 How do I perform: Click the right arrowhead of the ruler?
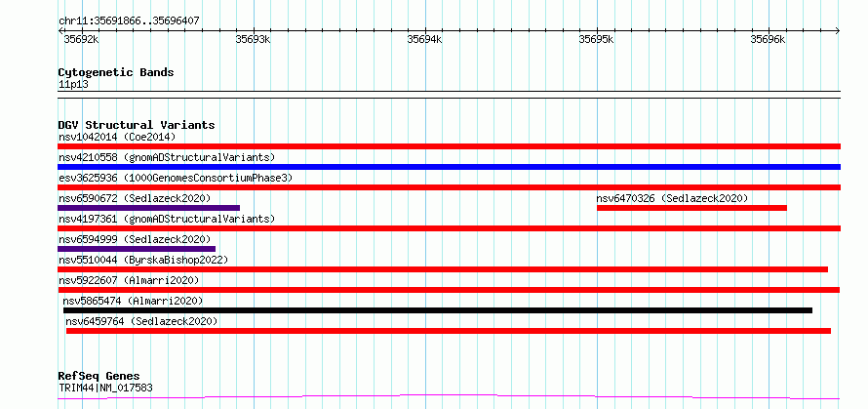(x=838, y=30)
